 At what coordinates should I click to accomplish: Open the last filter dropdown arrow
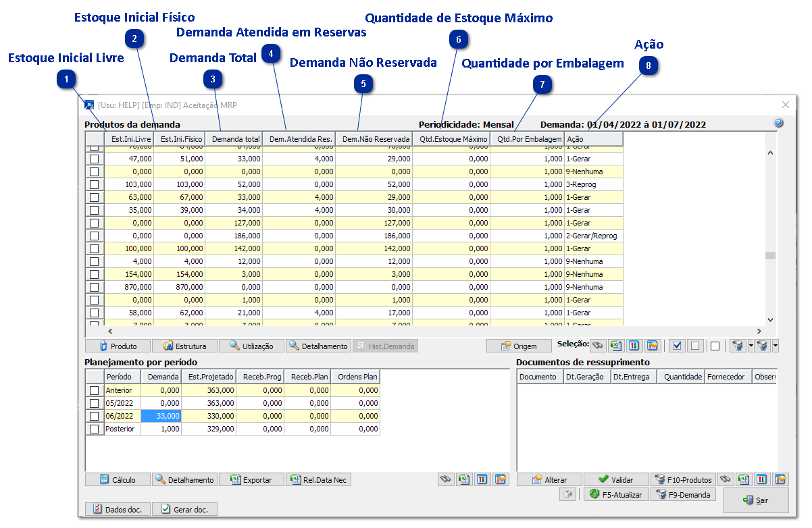point(775,346)
